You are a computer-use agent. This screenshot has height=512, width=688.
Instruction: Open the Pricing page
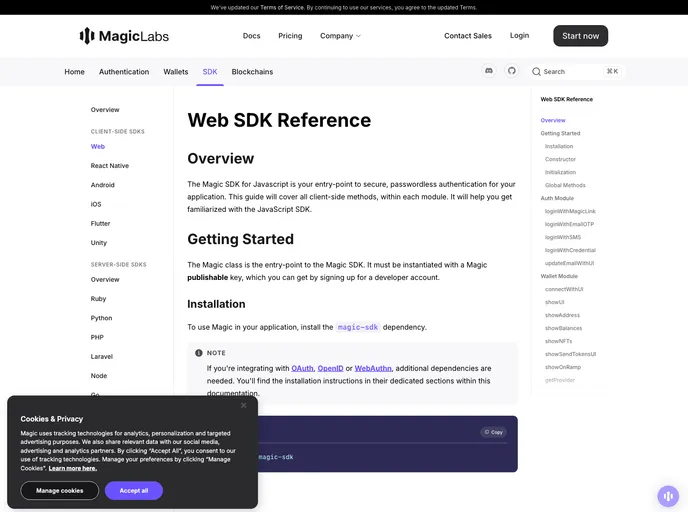[290, 36]
